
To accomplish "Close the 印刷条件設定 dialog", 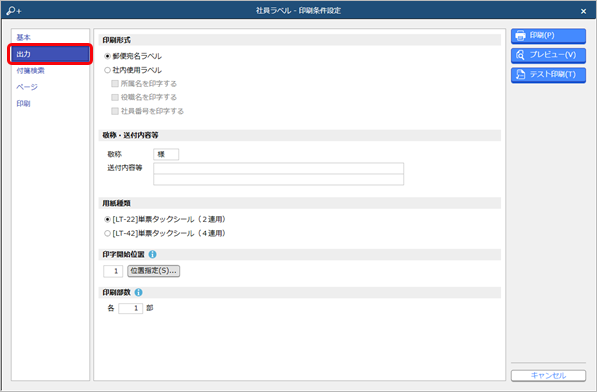I will tap(583, 11).
